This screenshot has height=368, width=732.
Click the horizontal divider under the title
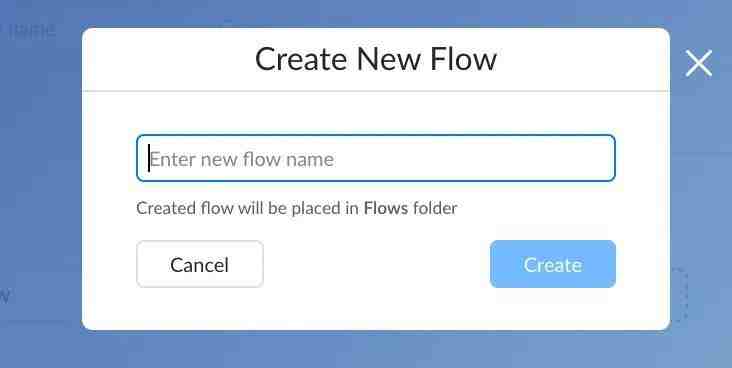tap(376, 91)
